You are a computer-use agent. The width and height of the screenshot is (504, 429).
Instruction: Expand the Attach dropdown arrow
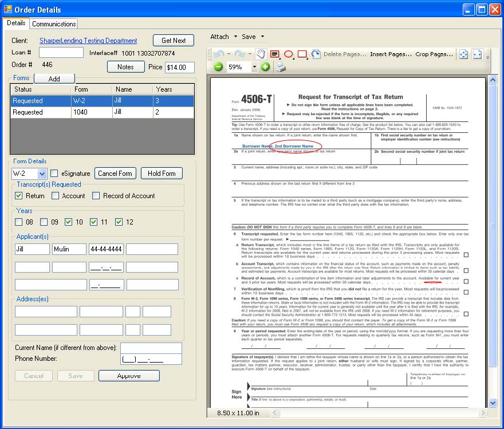235,37
